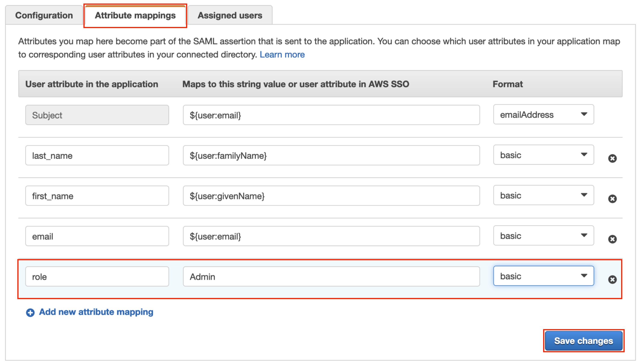
Task: Delete the role Admin mapping row
Action: coord(612,279)
